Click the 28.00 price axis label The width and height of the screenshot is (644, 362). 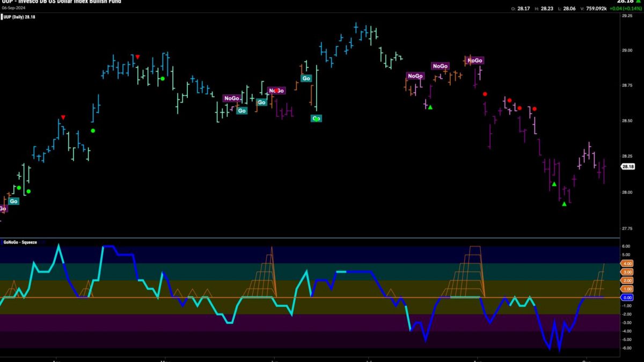click(x=627, y=192)
